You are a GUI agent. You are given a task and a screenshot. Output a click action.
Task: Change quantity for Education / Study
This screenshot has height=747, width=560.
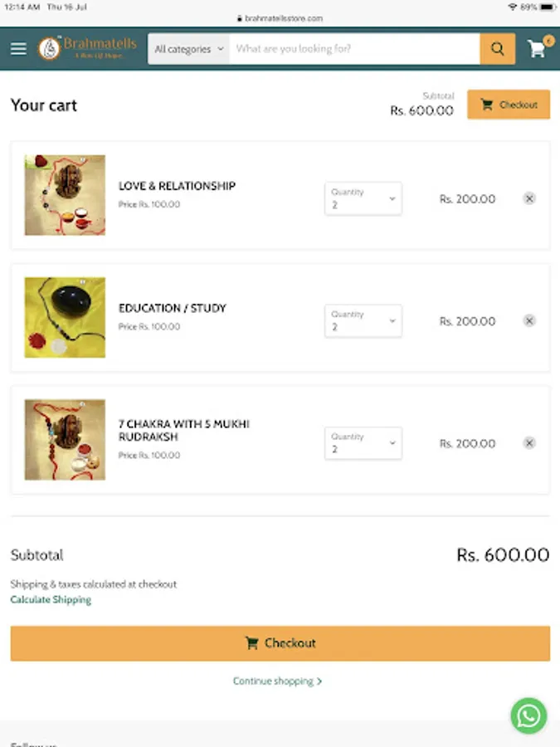pos(363,321)
